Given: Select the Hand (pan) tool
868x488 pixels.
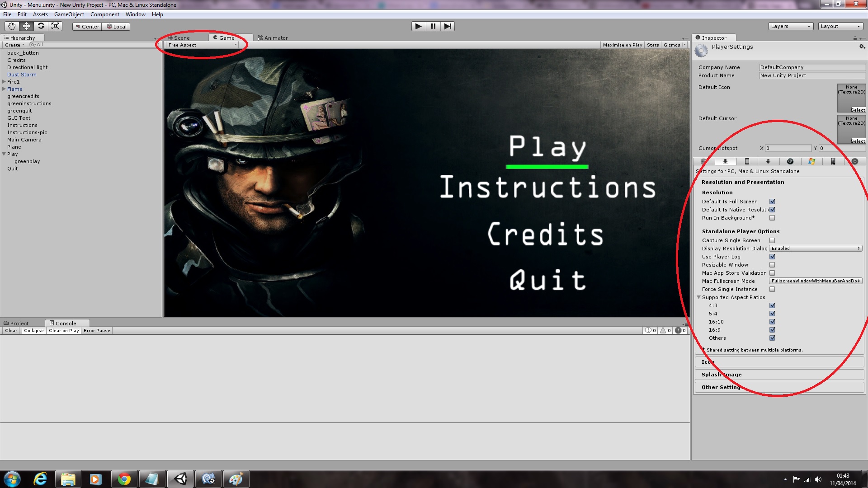Looking at the screenshot, I should click(12, 26).
